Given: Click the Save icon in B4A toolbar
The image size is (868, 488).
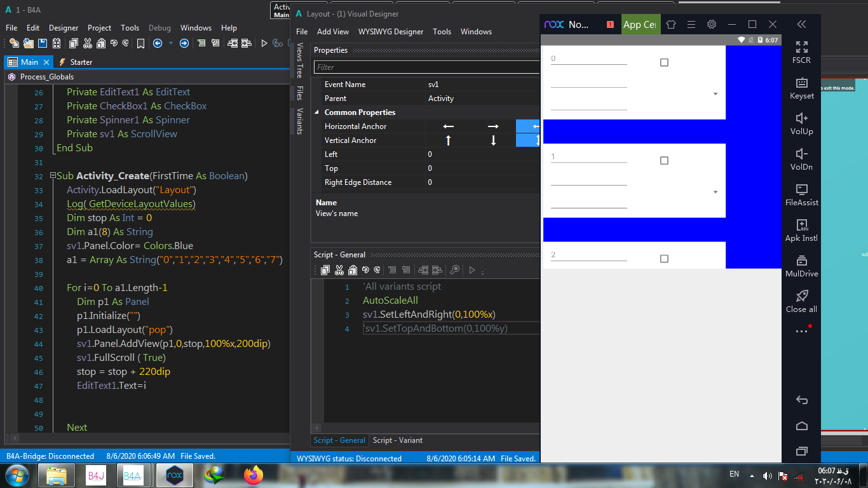Looking at the screenshot, I should point(43,43).
